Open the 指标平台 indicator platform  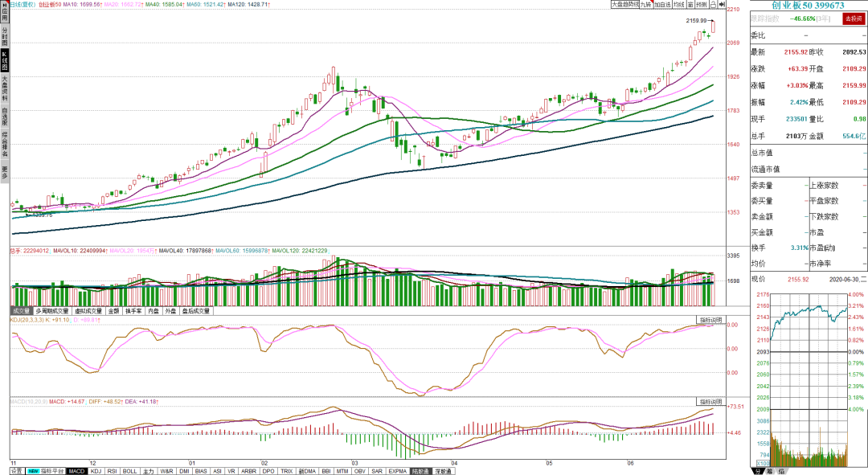pos(45,471)
